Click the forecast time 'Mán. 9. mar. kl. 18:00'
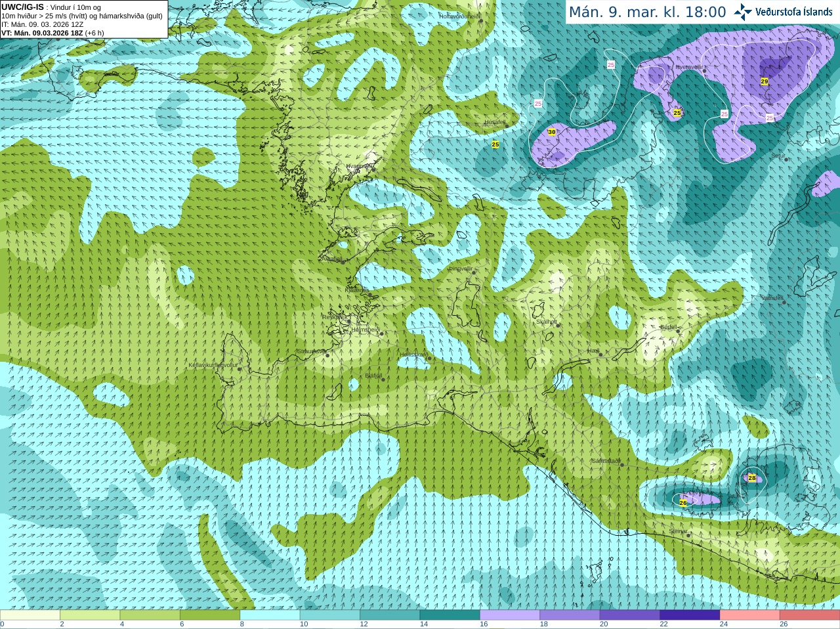 point(647,12)
